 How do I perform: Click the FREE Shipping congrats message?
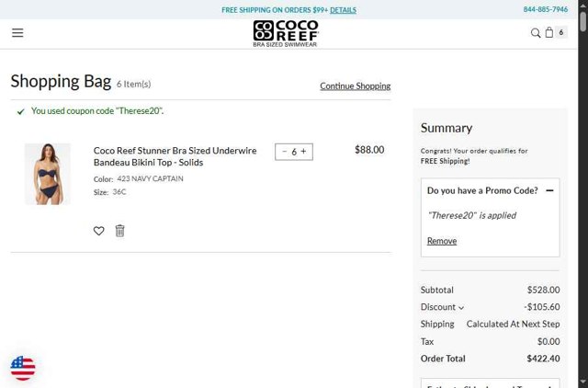click(x=474, y=156)
